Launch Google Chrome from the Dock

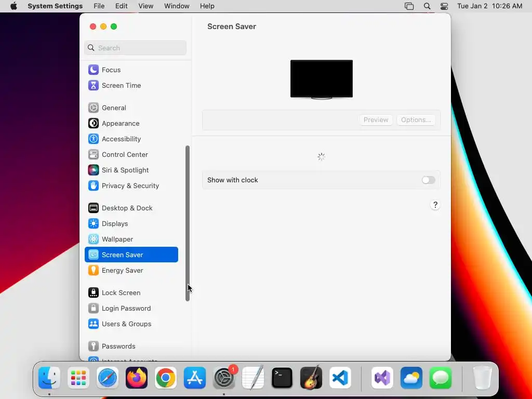166,378
